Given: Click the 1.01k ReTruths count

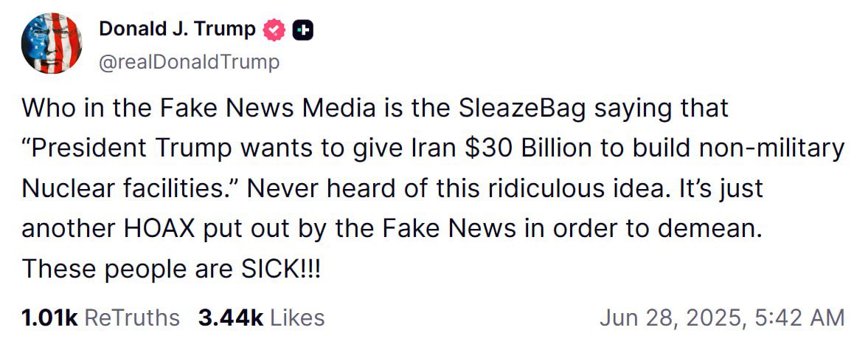Looking at the screenshot, I should coord(49,318).
